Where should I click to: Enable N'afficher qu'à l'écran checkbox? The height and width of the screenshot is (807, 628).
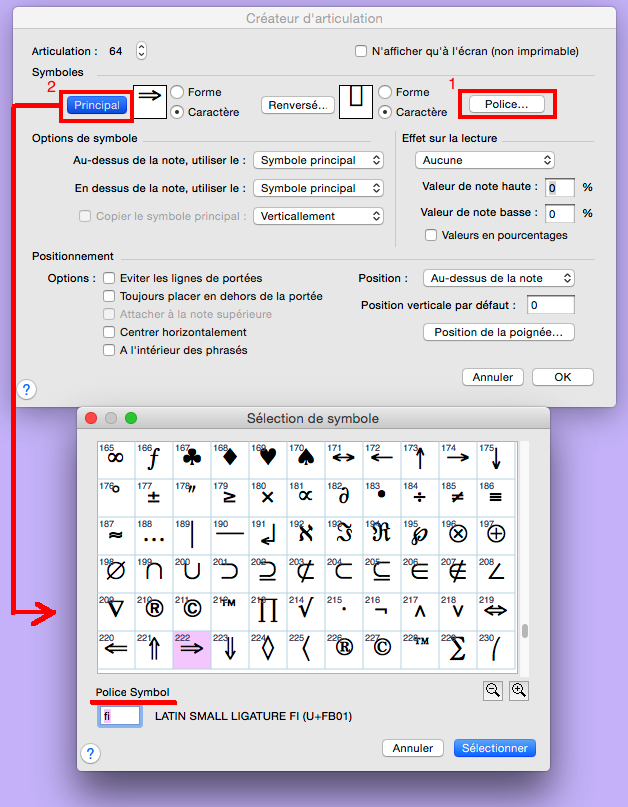[x=362, y=51]
